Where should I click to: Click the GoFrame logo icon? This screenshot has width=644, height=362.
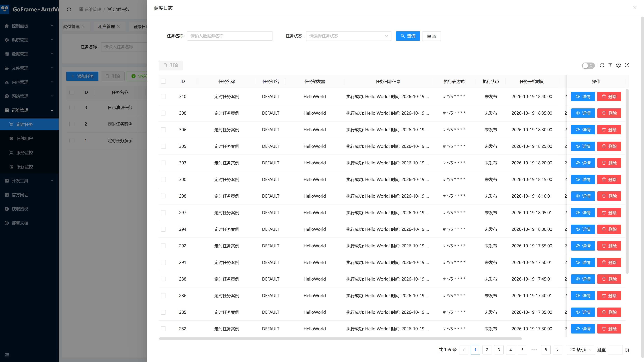click(5, 9)
